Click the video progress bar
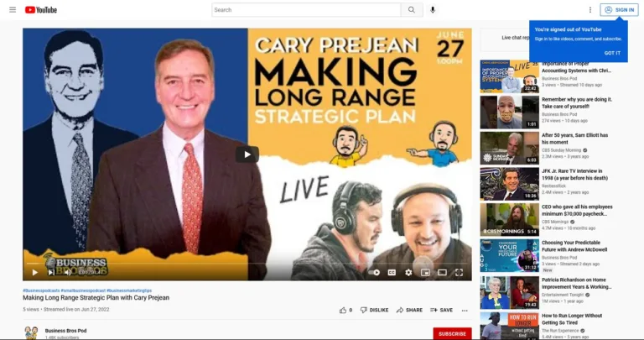The width and height of the screenshot is (644, 340). 247,263
